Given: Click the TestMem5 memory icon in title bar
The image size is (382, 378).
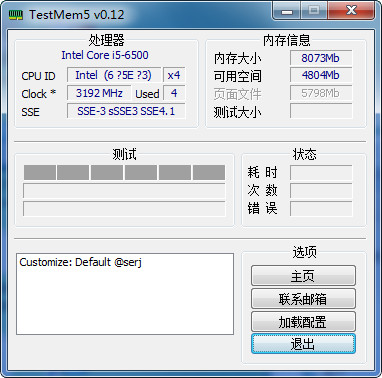Looking at the screenshot, I should (16, 15).
